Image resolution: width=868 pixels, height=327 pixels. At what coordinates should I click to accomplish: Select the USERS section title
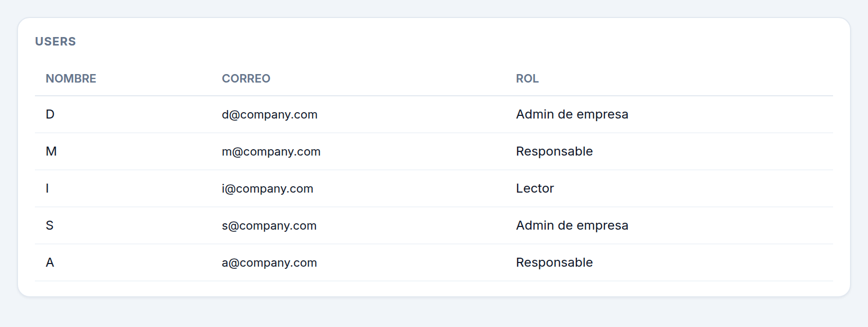[x=56, y=41]
